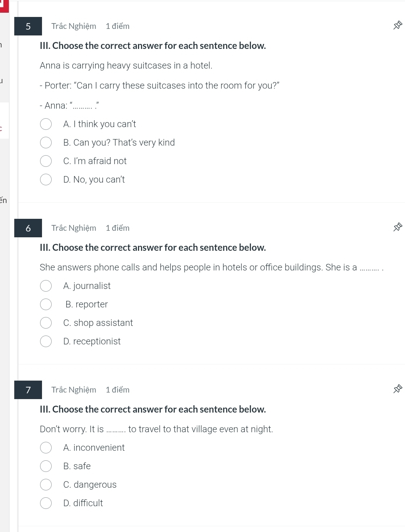
Task: Select option C. I'm afraid not
Action: (x=46, y=161)
